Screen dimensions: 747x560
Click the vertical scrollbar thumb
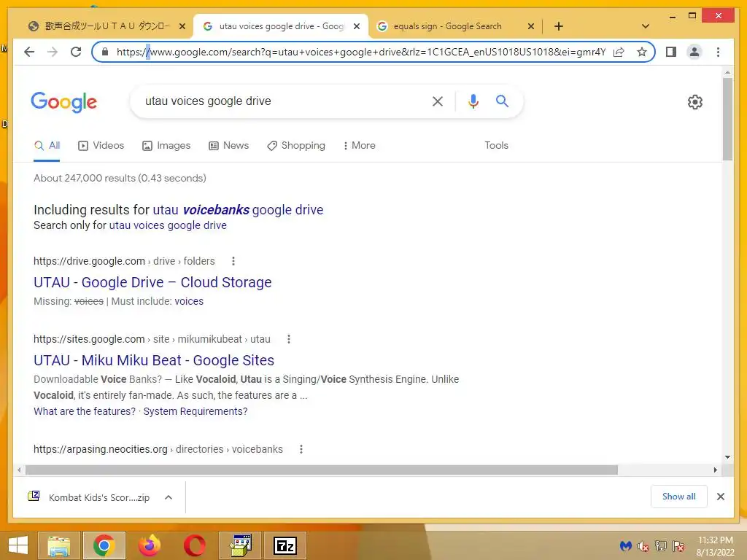click(x=727, y=119)
